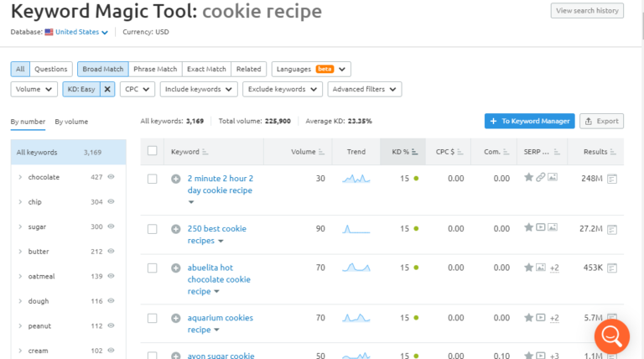
Task: Click the star SERP feature icon in the 2 minute row
Action: tap(528, 177)
